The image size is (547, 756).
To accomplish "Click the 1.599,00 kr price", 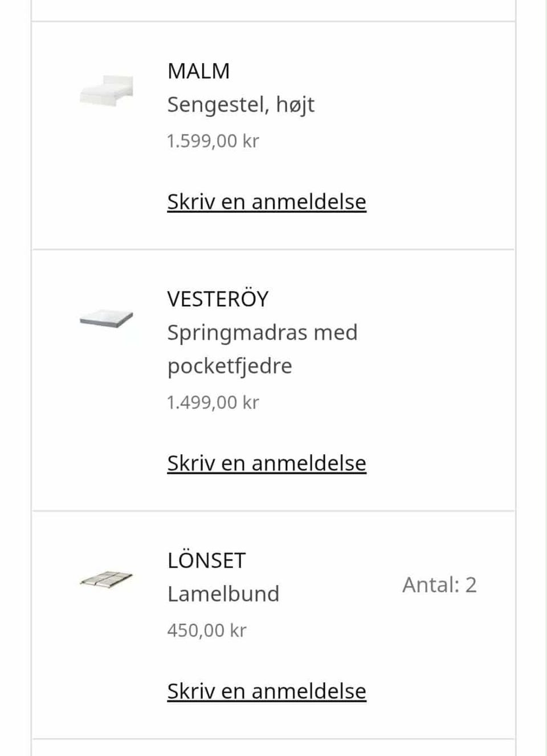I will [213, 141].
